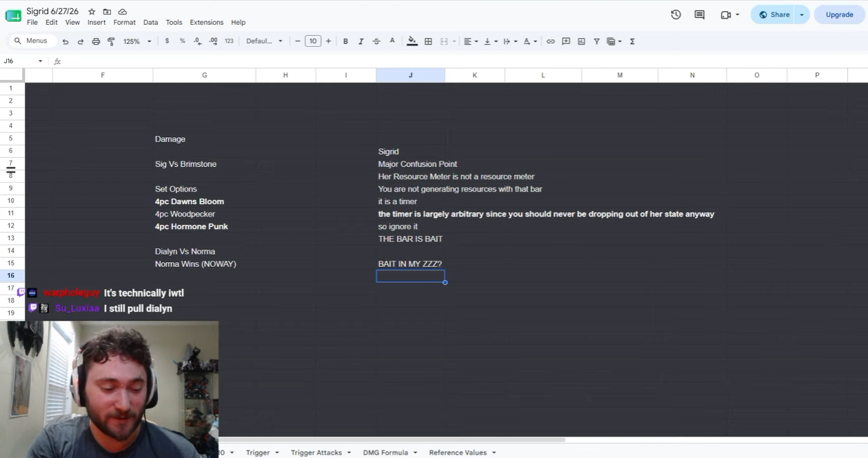Viewport: 868px width, 458px height.
Task: Click the font size field
Action: coord(313,41)
